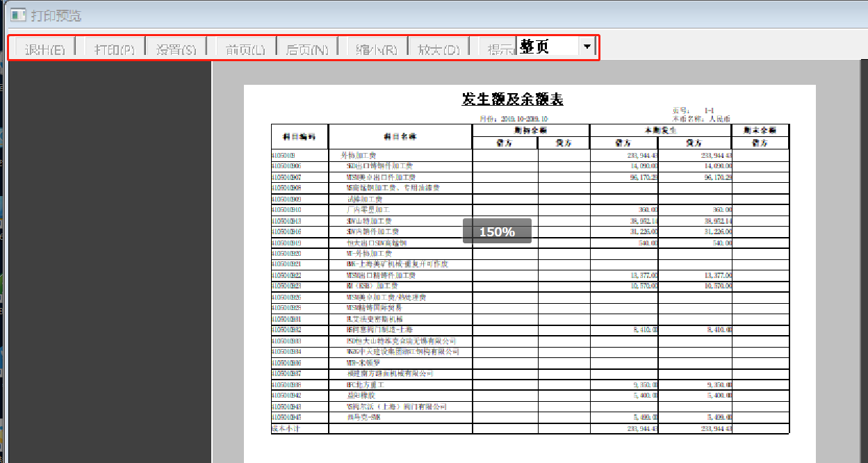Click the 厂内零星加工 row name
This screenshot has width=868, height=463.
[368, 209]
